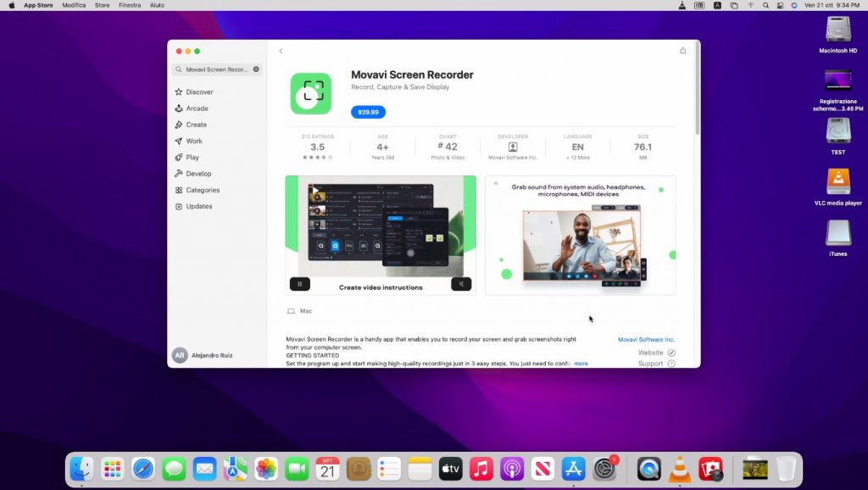The height and width of the screenshot is (490, 868).
Task: Purchase the app via the $29.99 button
Action: tap(370, 111)
